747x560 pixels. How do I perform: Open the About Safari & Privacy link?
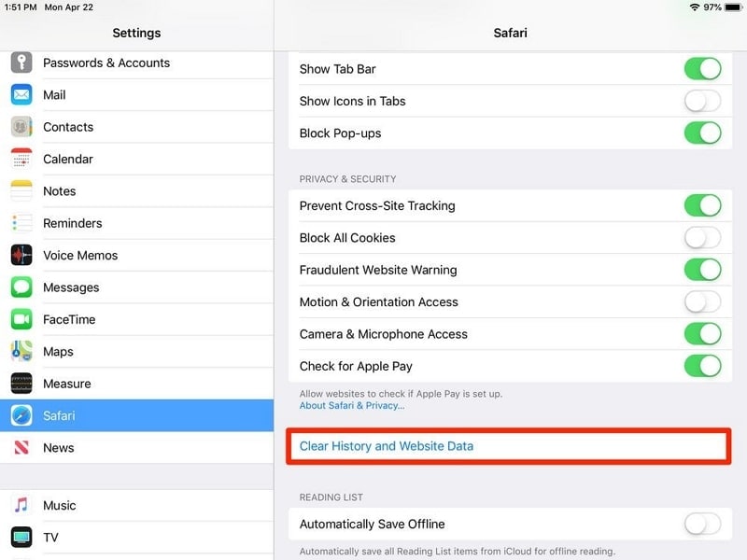(352, 406)
